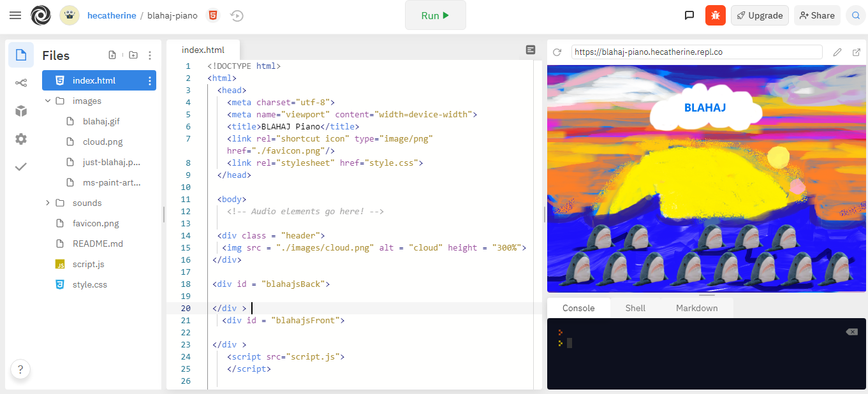This screenshot has height=394, width=868.
Task: Open favicon.png file
Action: [x=96, y=223]
